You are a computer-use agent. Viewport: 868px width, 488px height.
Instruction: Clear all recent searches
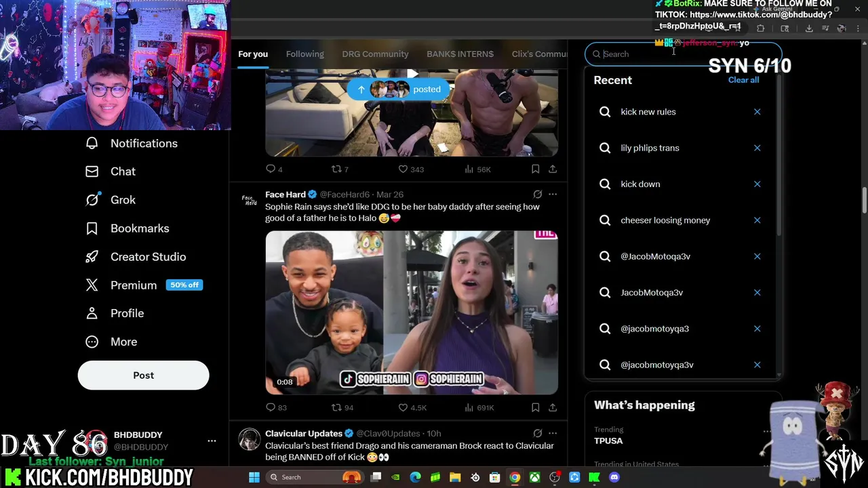pos(743,80)
